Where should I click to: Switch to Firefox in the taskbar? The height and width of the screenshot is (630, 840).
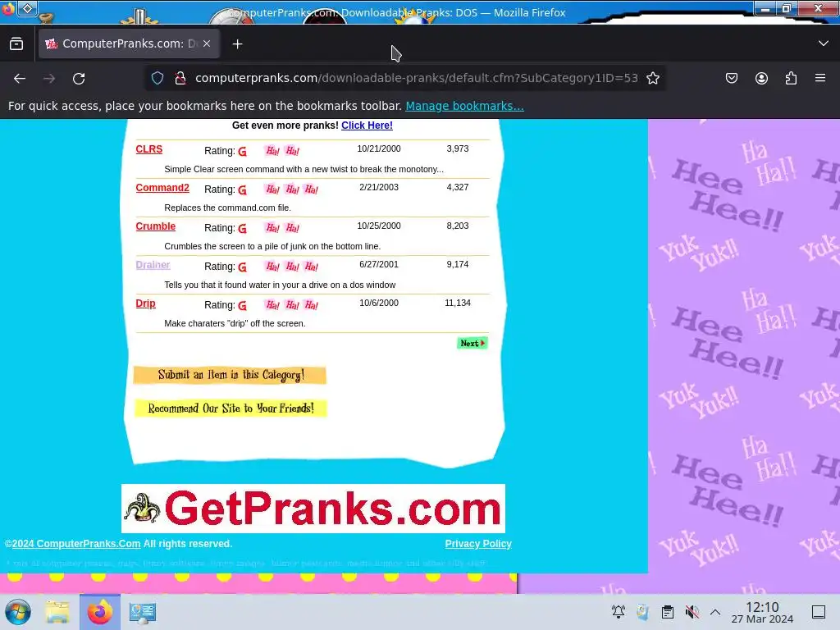[x=100, y=612]
